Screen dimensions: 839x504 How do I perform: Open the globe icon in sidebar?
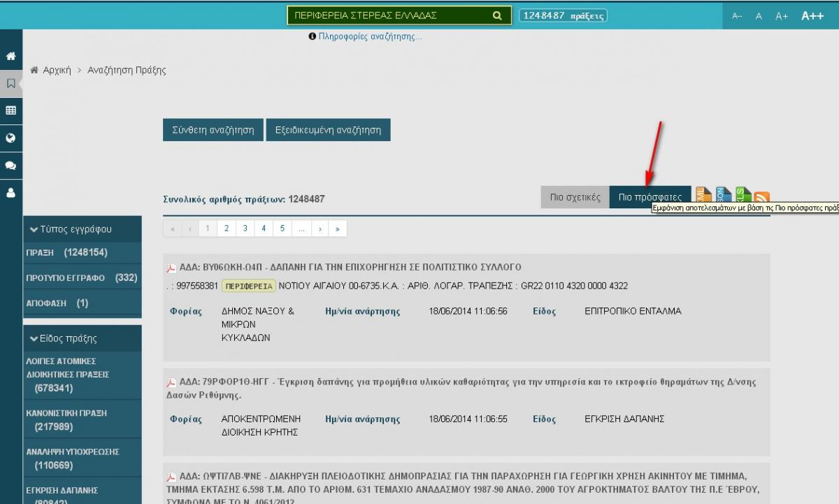[10, 138]
